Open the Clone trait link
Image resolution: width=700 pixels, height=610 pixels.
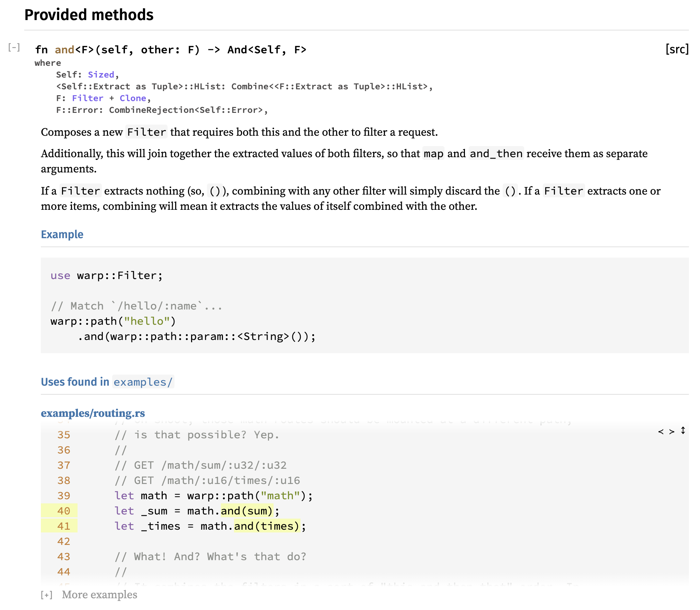[x=133, y=98]
